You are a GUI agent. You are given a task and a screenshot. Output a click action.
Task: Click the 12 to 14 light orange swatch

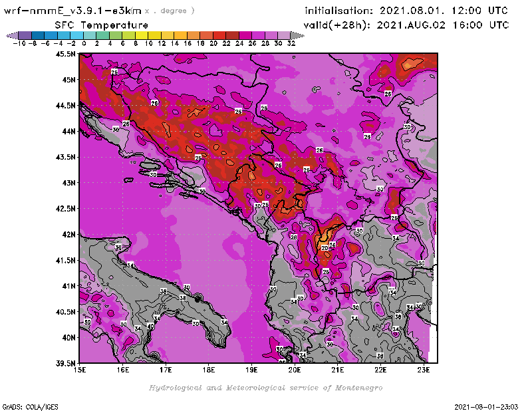tap(168, 35)
